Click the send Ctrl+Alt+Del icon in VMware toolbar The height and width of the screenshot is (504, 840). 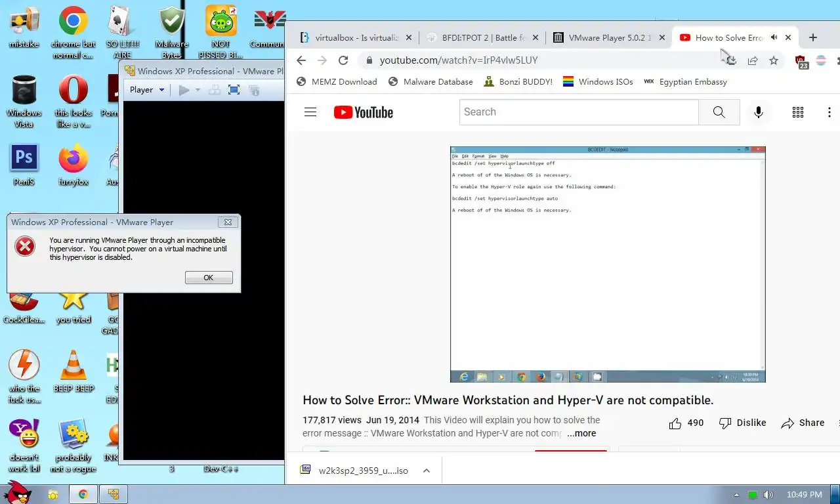pyautogui.click(x=214, y=90)
